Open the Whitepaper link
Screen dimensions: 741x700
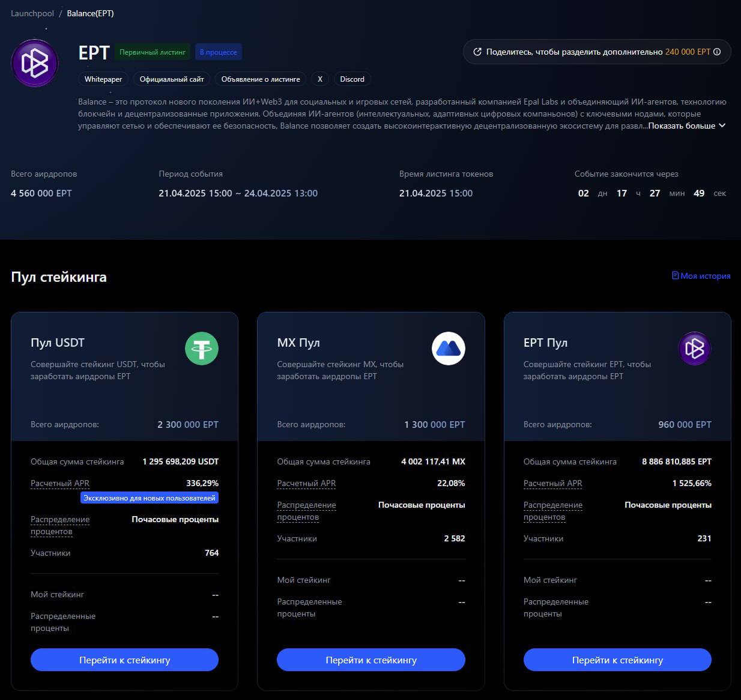103,79
